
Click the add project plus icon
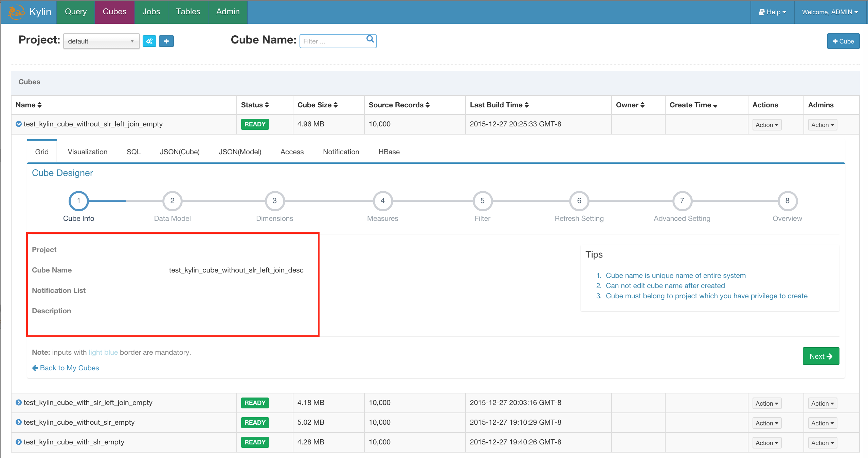pos(166,41)
